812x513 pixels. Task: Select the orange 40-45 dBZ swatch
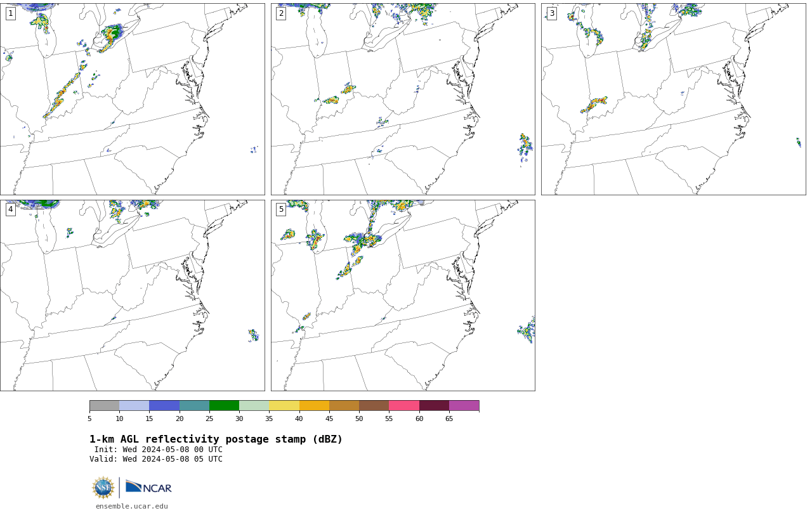(314, 406)
